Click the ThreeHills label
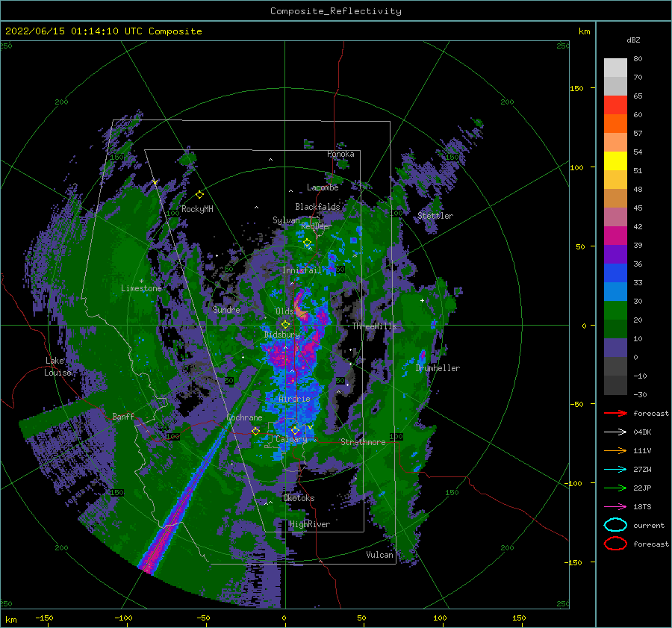The width and height of the screenshot is (672, 628). (x=375, y=326)
